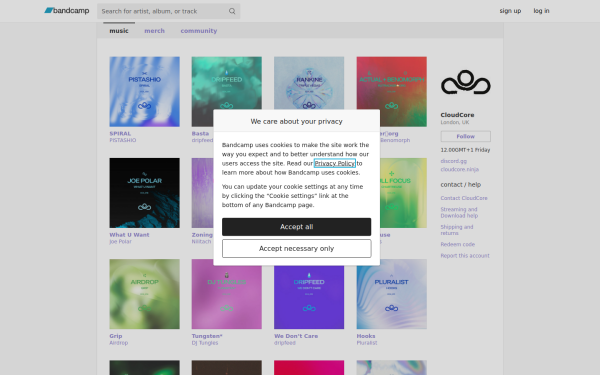Viewport: 600px width, 375px height.
Task: Click the Hooks album title
Action: [366, 336]
